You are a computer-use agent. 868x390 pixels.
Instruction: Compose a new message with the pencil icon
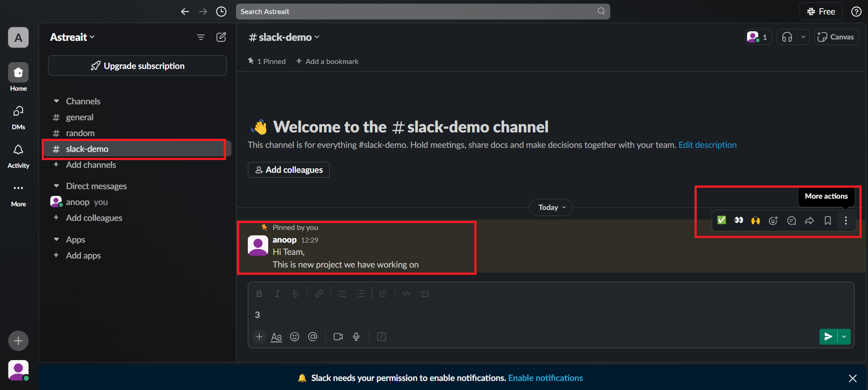pyautogui.click(x=221, y=37)
